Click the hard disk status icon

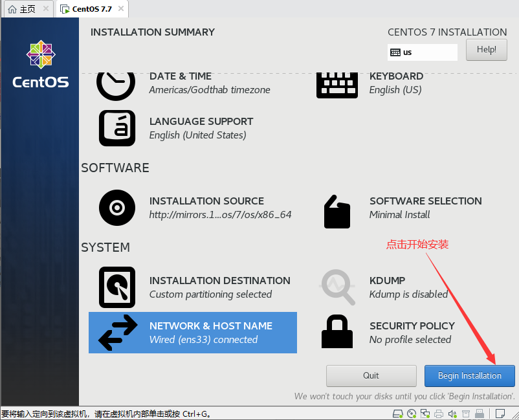coord(398,414)
